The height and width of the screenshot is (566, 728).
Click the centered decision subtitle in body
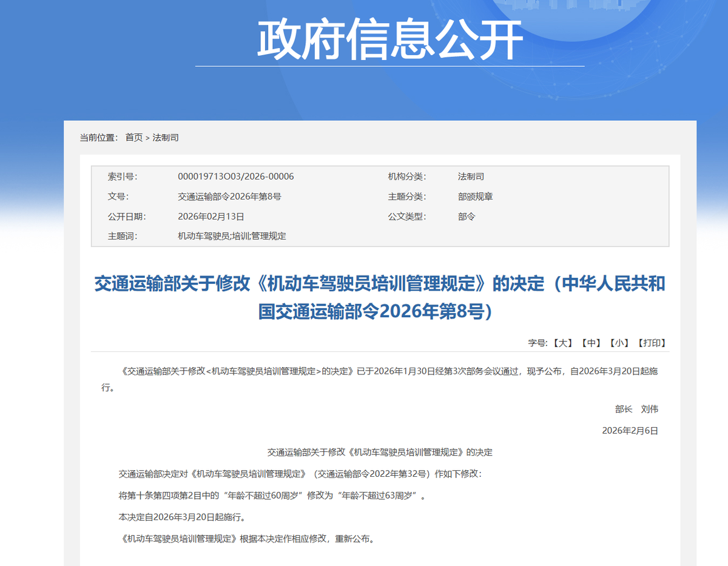(x=380, y=452)
